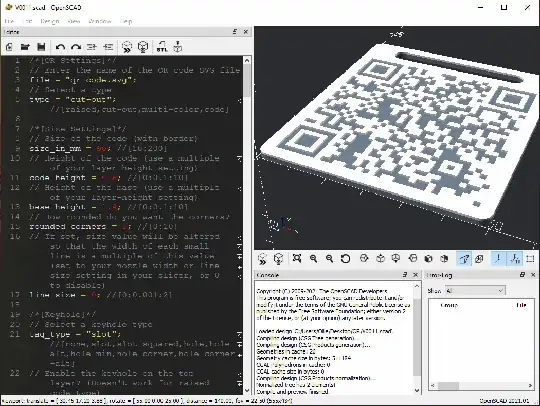Click the Console scrollbar down arrow

click(x=417, y=390)
